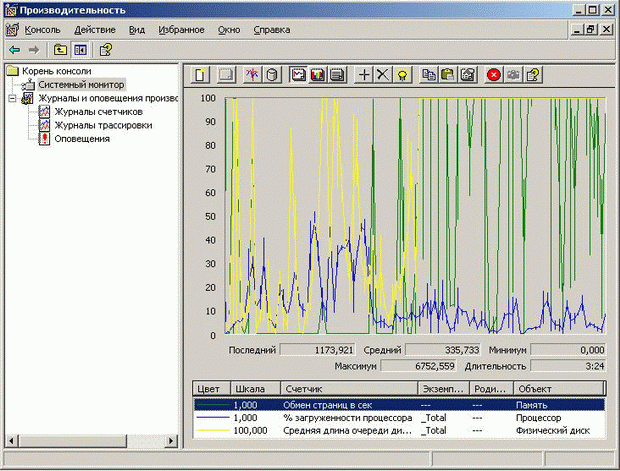Click the Copy Properties toolbar icon

(429, 74)
